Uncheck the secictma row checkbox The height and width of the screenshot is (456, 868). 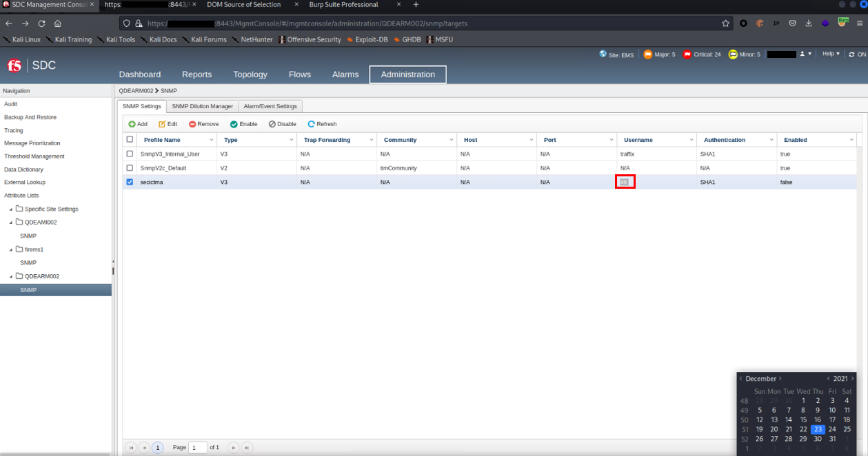(130, 182)
